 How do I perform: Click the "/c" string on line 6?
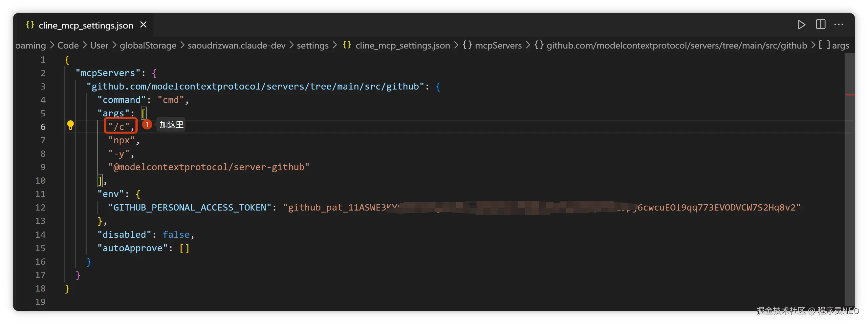(x=119, y=127)
